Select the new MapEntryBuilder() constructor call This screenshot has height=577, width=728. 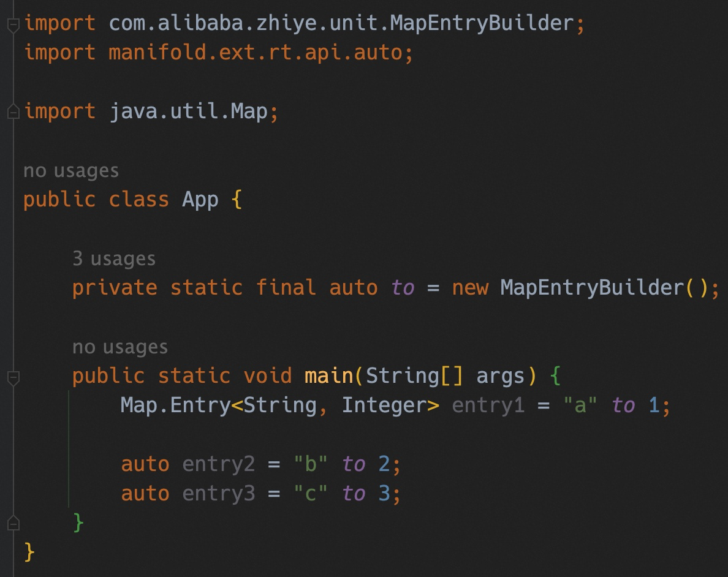582,287
